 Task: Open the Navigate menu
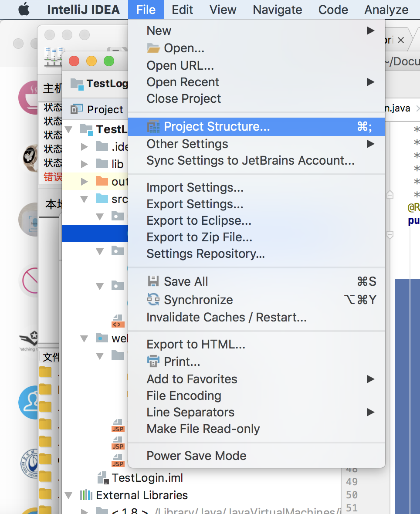coord(278,10)
